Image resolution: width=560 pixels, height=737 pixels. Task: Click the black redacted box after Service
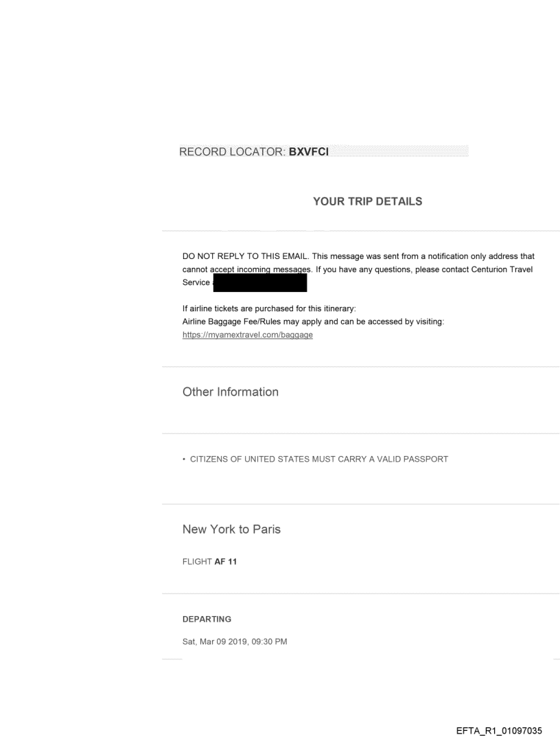coord(259,282)
